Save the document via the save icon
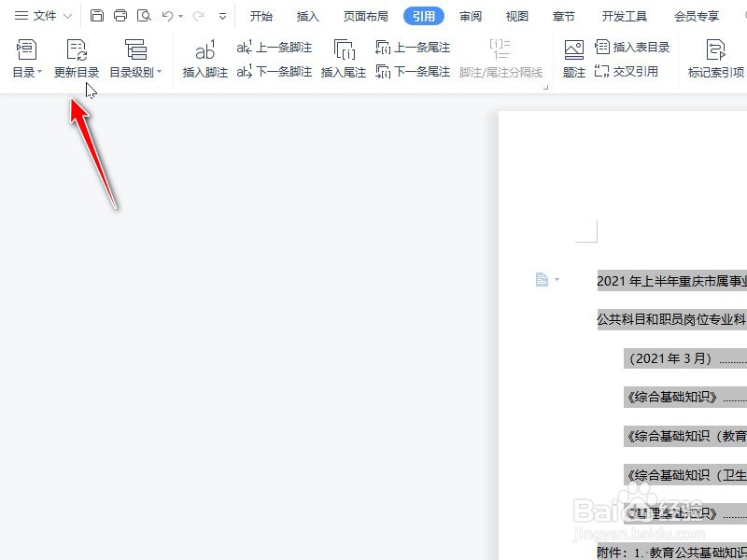747x560 pixels. click(97, 15)
